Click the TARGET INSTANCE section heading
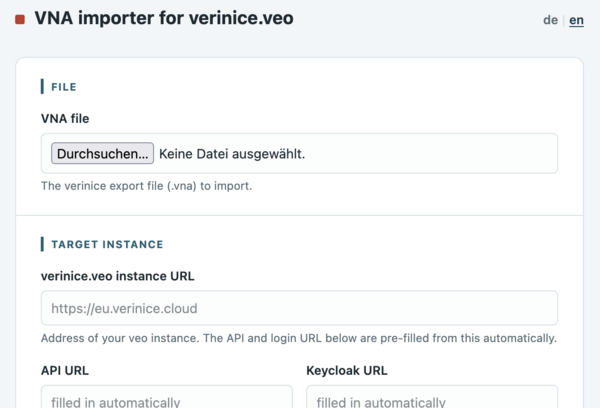 point(107,244)
